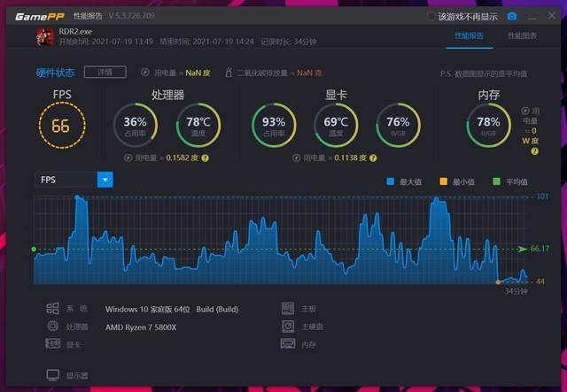Click the orange minimum point on chart

pyautogui.click(x=498, y=281)
